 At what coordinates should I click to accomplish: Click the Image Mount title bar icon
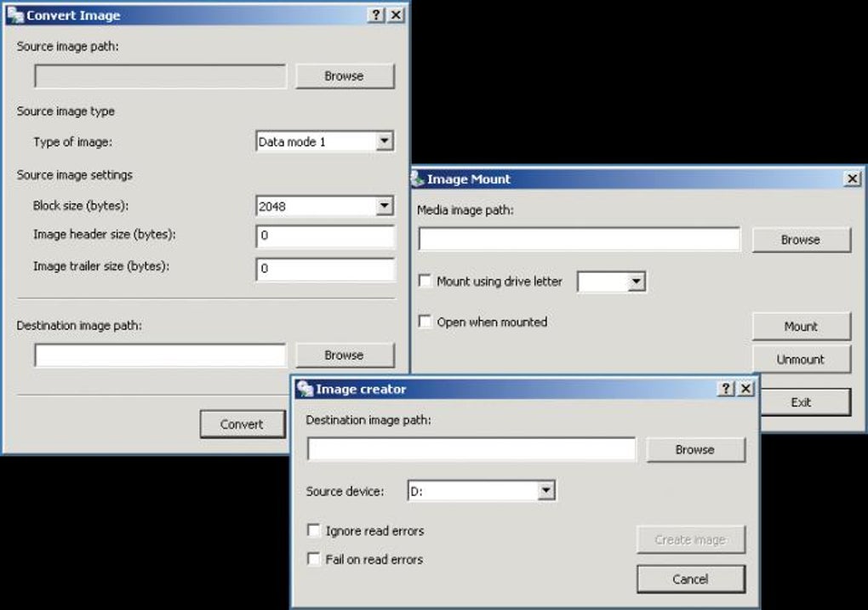[417, 179]
